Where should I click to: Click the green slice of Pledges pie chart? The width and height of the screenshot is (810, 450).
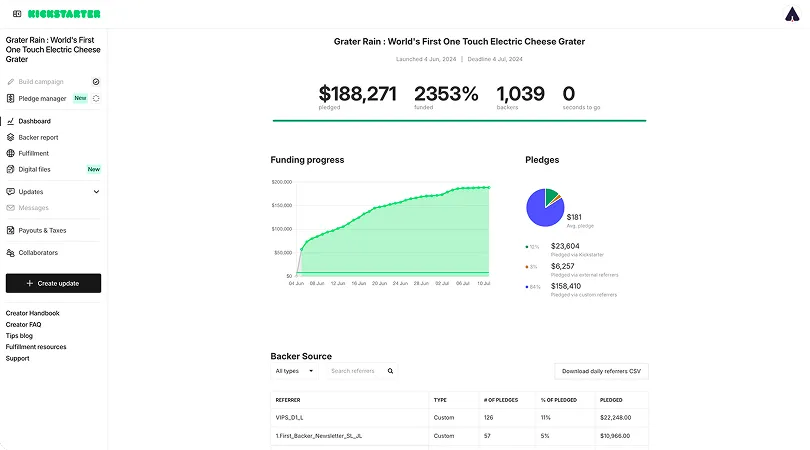click(x=551, y=195)
